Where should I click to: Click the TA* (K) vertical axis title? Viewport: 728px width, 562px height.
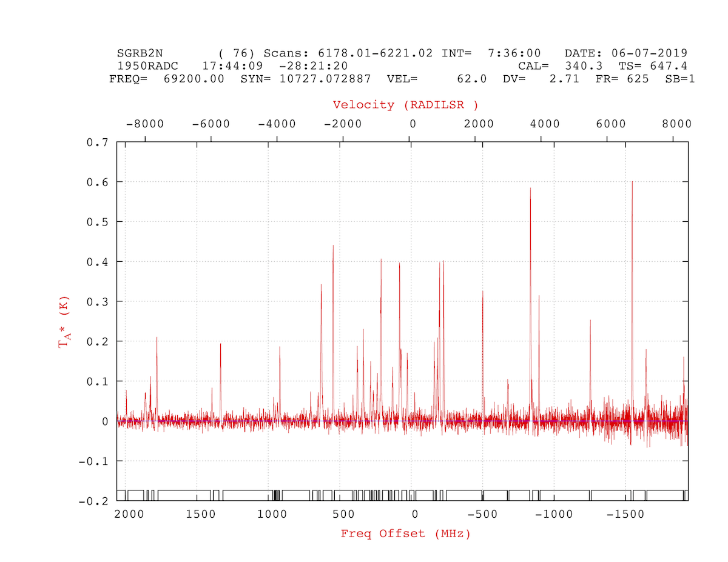pyautogui.click(x=64, y=322)
